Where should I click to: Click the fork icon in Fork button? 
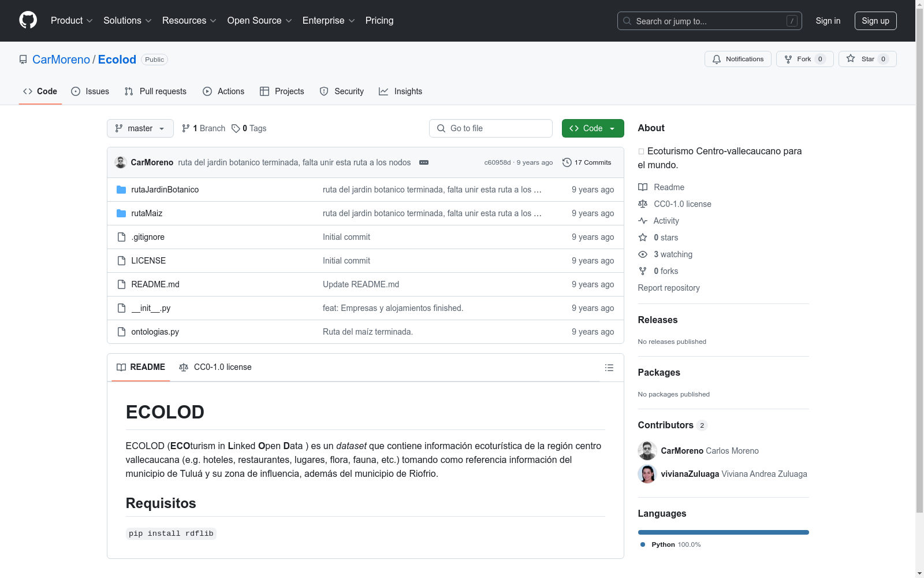pos(788,59)
